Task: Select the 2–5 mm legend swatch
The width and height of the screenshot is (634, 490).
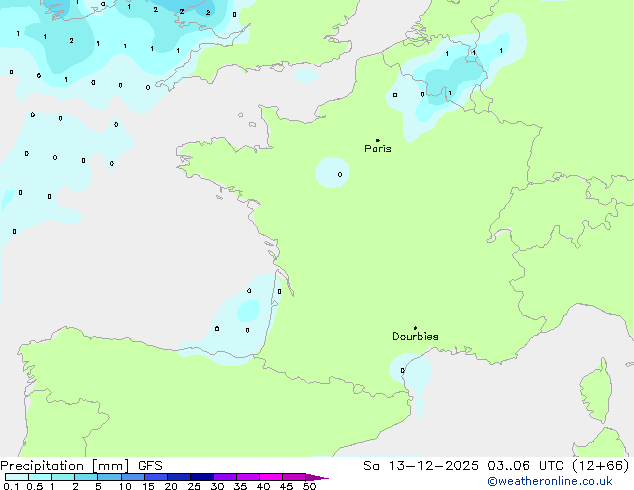Action: [86, 477]
